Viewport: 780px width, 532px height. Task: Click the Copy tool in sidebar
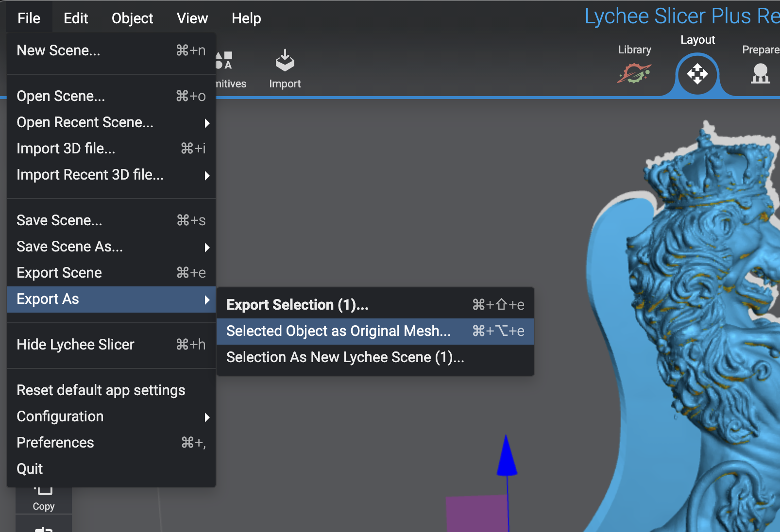pyautogui.click(x=44, y=499)
